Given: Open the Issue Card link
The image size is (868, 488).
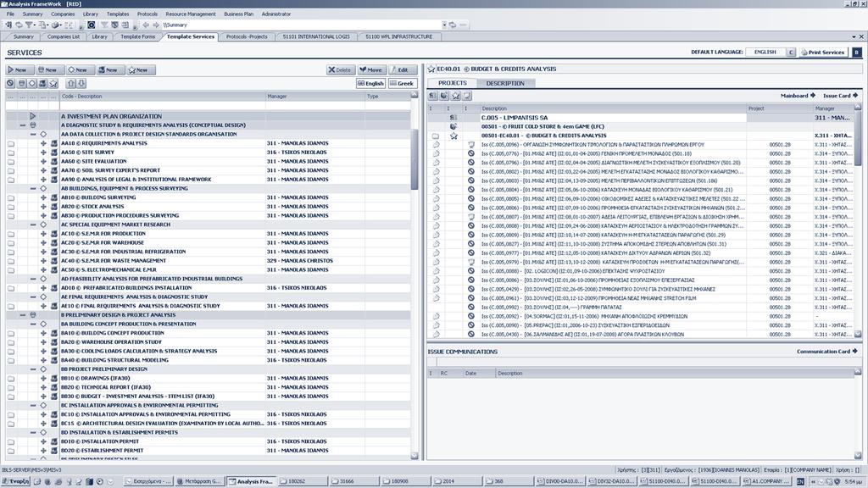Looking at the screenshot, I should (x=840, y=96).
